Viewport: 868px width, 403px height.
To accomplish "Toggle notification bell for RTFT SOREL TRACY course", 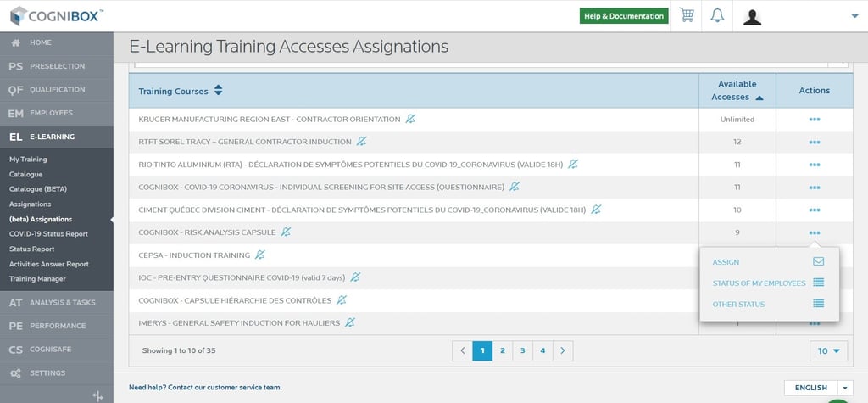I will tap(361, 142).
